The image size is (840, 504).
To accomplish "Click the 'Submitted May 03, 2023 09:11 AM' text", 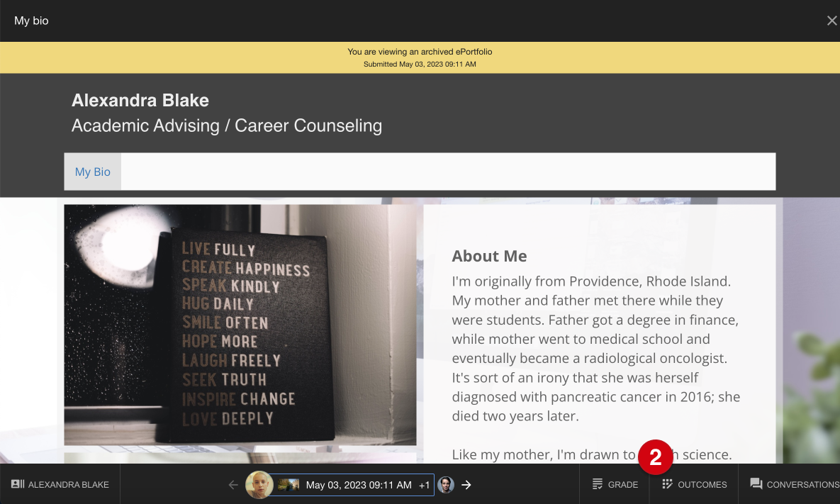I will (420, 65).
